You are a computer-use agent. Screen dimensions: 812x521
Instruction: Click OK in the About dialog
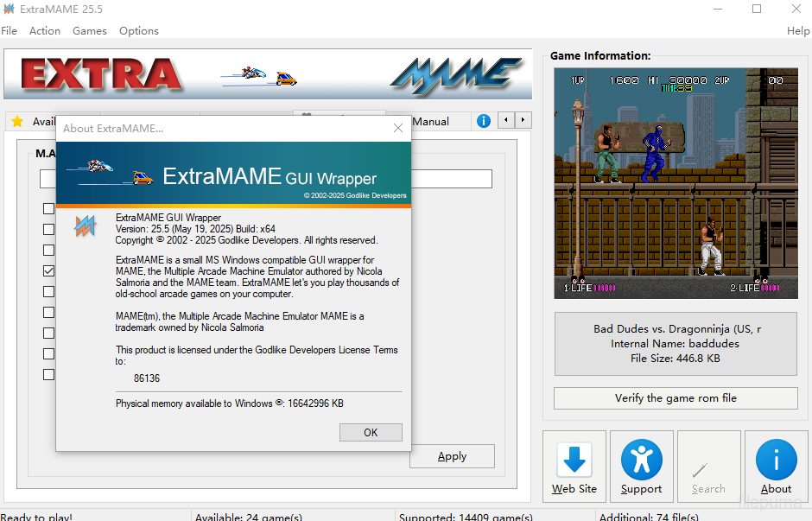pos(371,433)
